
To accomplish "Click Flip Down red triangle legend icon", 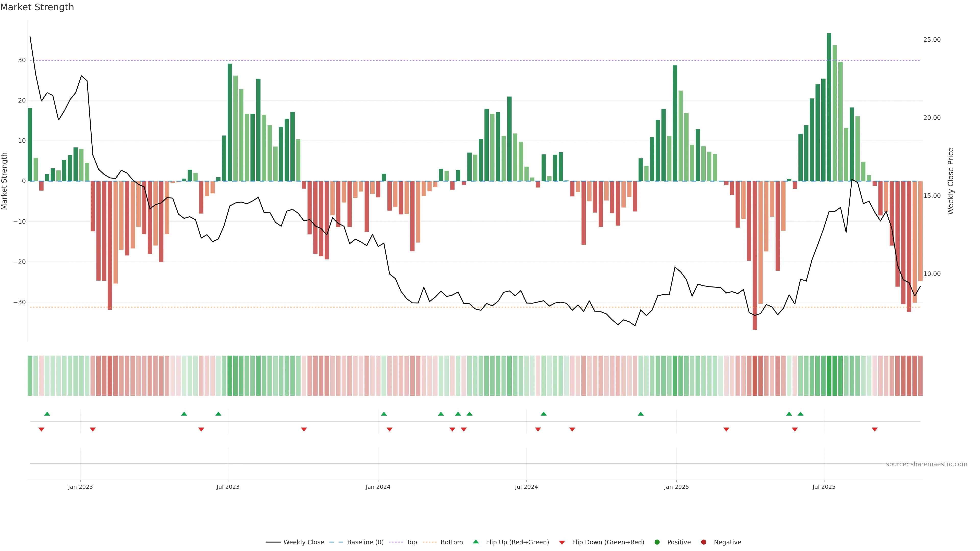I will [x=562, y=543].
